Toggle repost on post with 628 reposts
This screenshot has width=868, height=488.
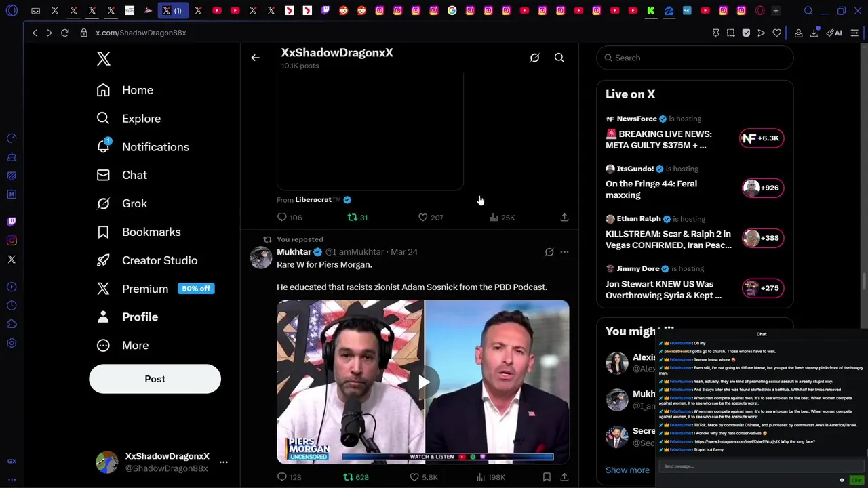tap(355, 478)
